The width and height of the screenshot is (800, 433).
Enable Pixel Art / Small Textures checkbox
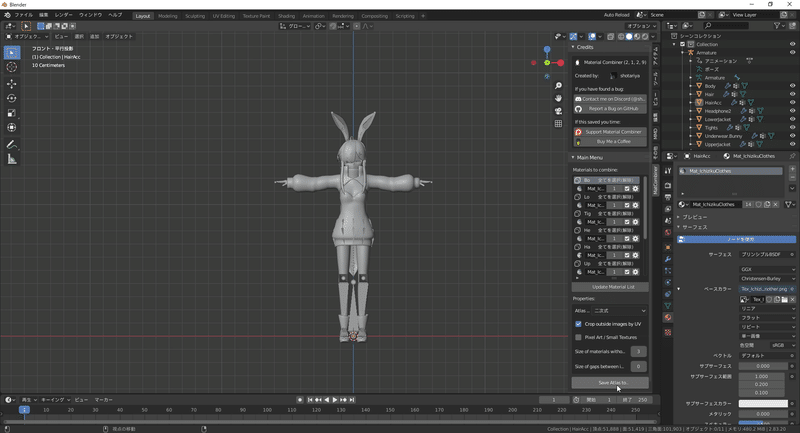click(578, 337)
